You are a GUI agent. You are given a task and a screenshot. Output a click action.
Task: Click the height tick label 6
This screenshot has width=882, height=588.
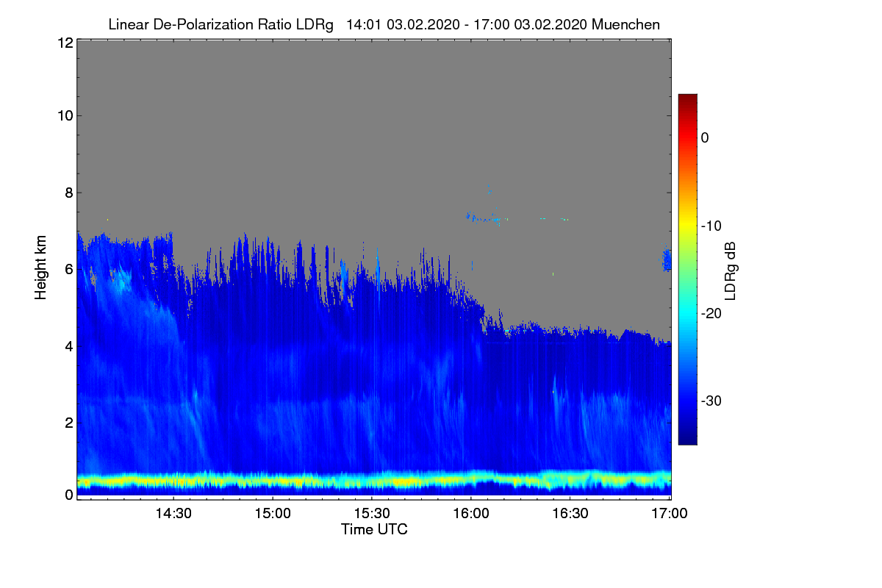click(68, 269)
